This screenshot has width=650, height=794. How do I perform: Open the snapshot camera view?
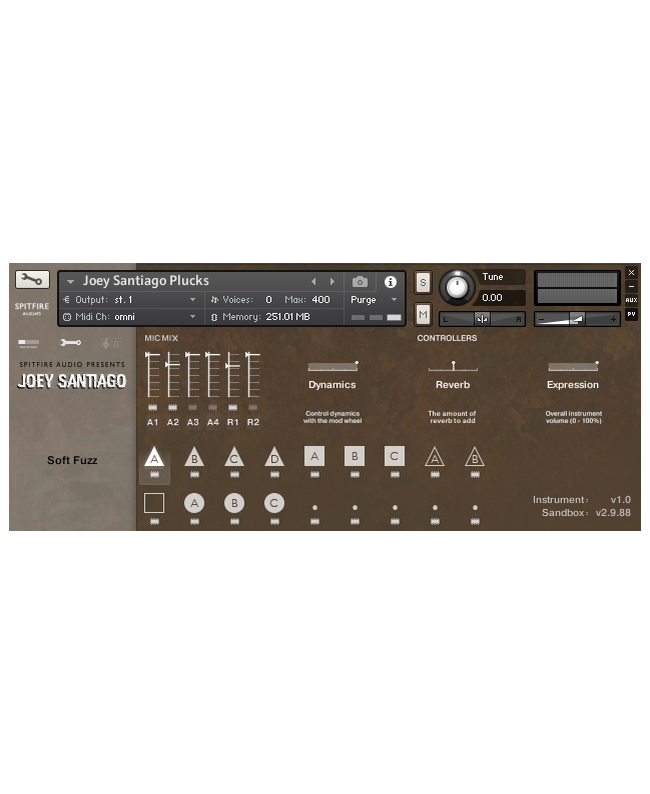[x=360, y=282]
